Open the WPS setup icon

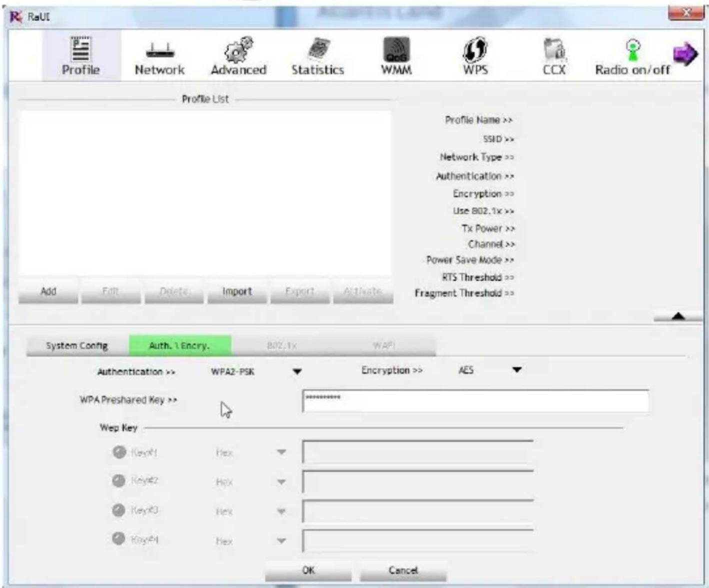[475, 49]
